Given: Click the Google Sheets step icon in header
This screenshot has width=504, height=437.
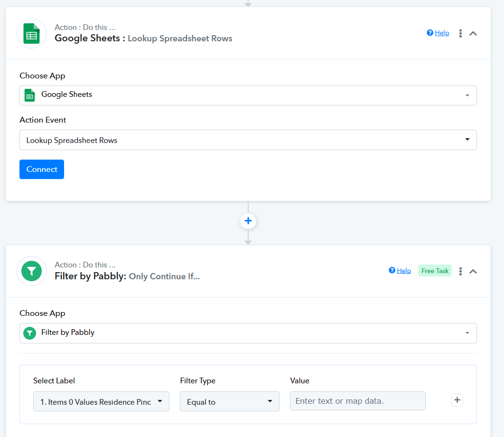Looking at the screenshot, I should pos(31,33).
